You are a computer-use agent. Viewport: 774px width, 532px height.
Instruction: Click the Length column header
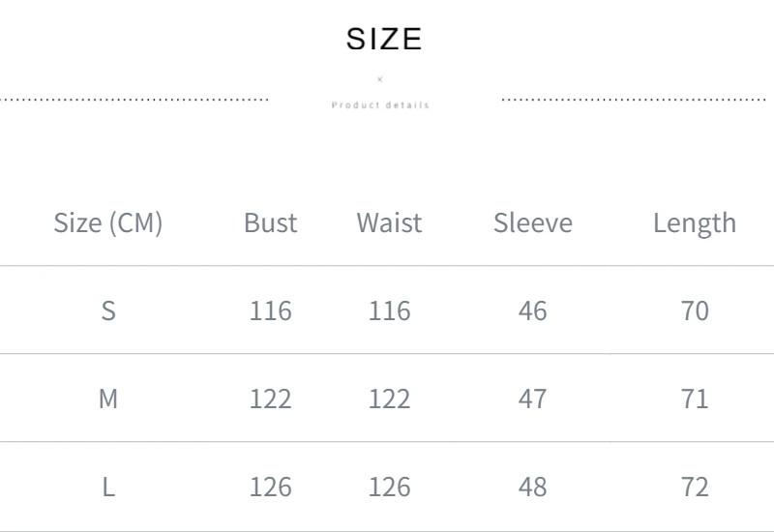point(695,222)
